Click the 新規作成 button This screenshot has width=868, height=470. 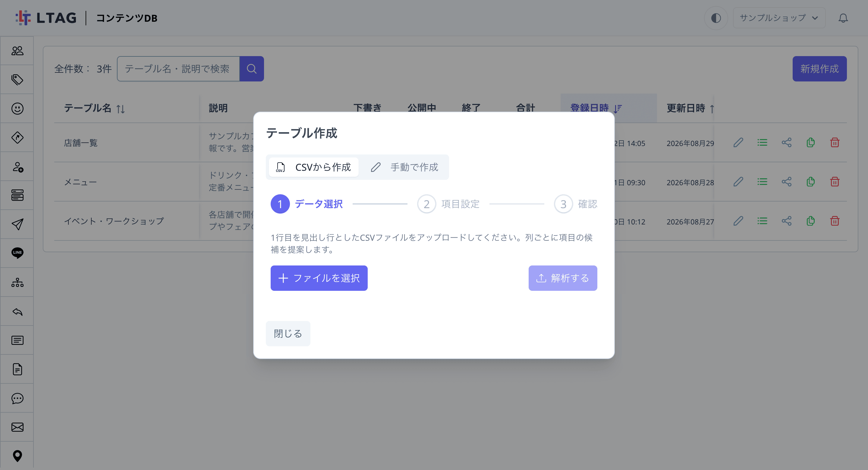coord(819,69)
